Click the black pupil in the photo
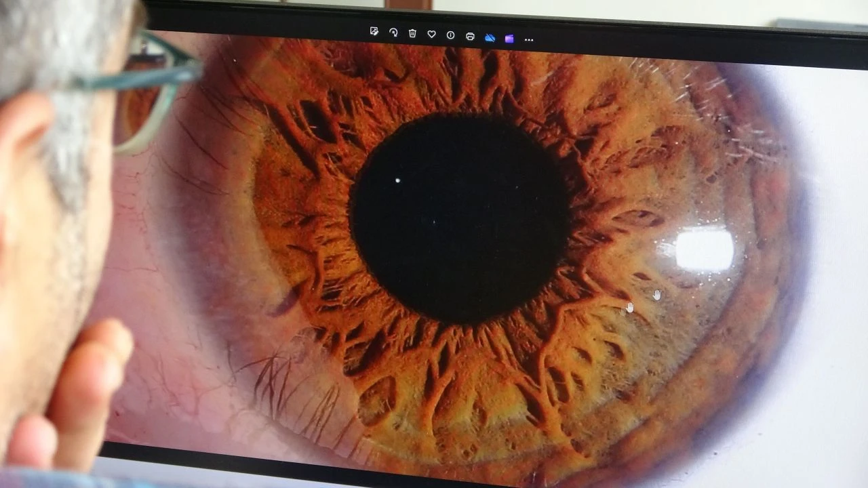 coord(460,218)
